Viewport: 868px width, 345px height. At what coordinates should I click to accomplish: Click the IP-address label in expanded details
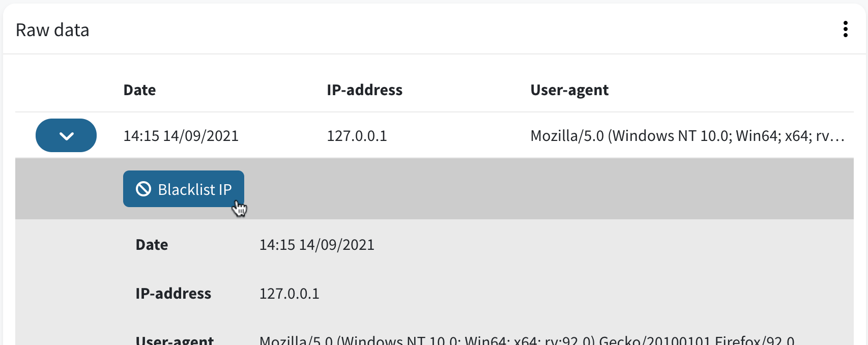[x=173, y=294]
